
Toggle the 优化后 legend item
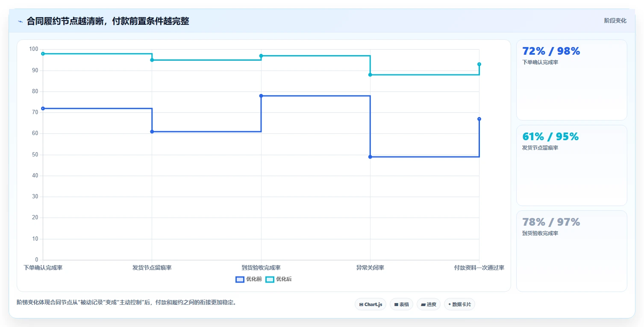(x=278, y=279)
